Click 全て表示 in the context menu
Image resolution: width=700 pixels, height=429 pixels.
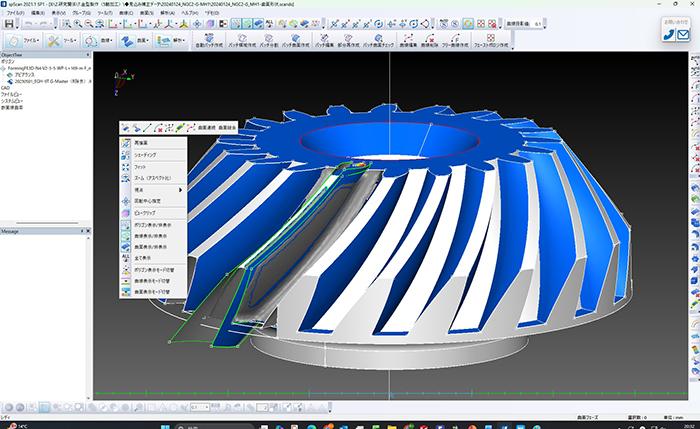pos(141,259)
